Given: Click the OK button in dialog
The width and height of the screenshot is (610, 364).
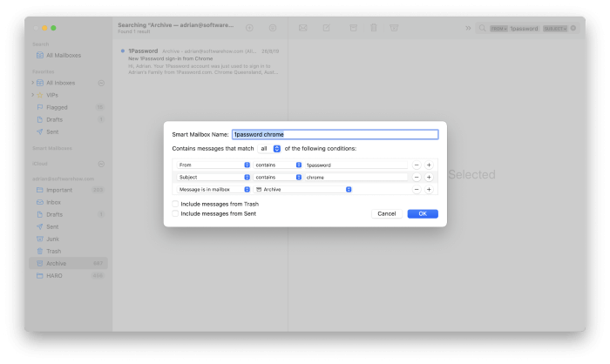Looking at the screenshot, I should tap(423, 213).
